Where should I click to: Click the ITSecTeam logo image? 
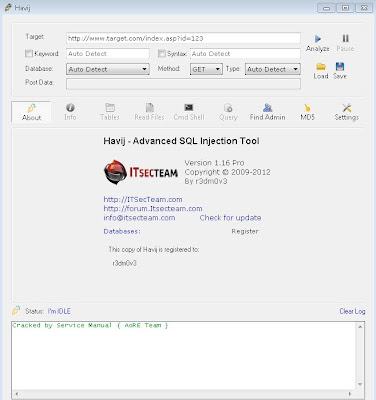tap(141, 172)
